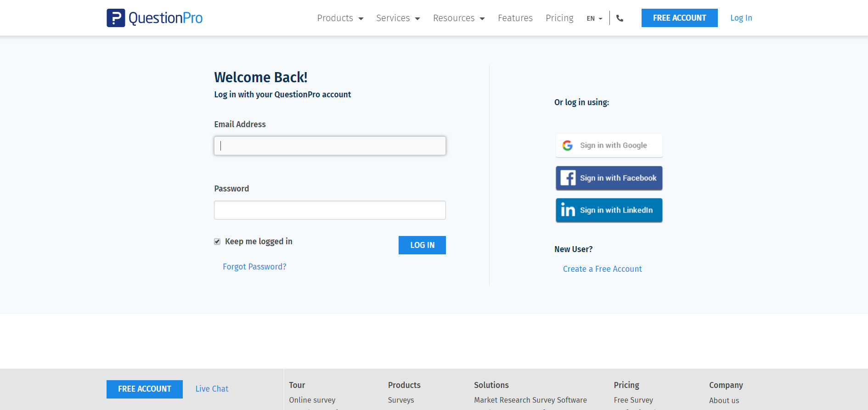Expand the Products dropdown menu

point(340,18)
